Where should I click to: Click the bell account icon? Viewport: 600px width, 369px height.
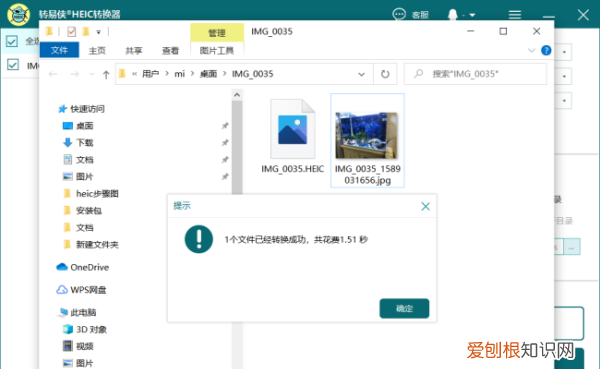[x=453, y=15]
